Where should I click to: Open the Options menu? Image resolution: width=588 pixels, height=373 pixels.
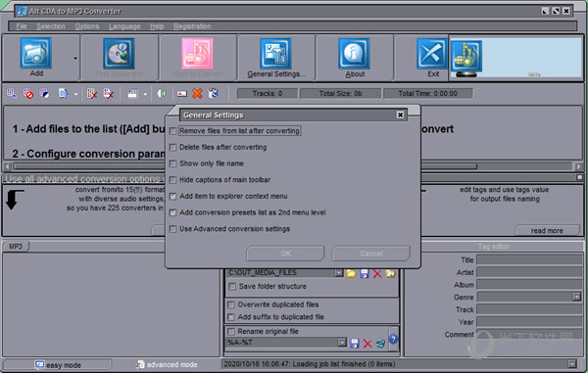pos(87,26)
